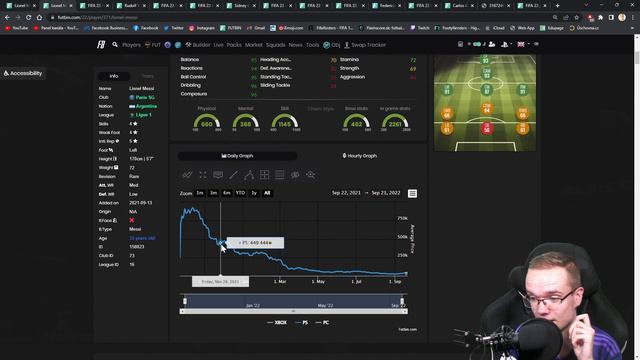Viewport: 640px width, 360px height.
Task: Toggle the PS series in chart legend
Action: (301, 322)
